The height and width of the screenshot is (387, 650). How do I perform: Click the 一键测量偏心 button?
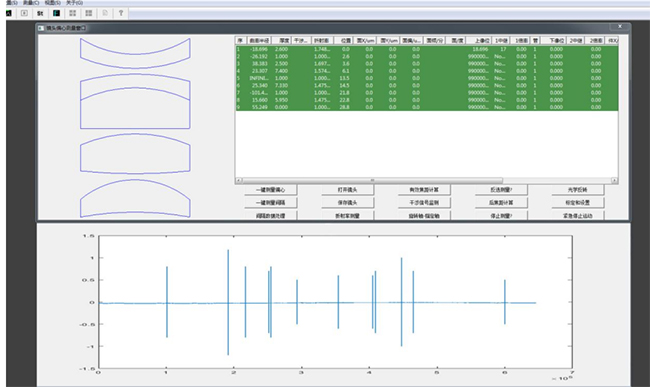270,190
